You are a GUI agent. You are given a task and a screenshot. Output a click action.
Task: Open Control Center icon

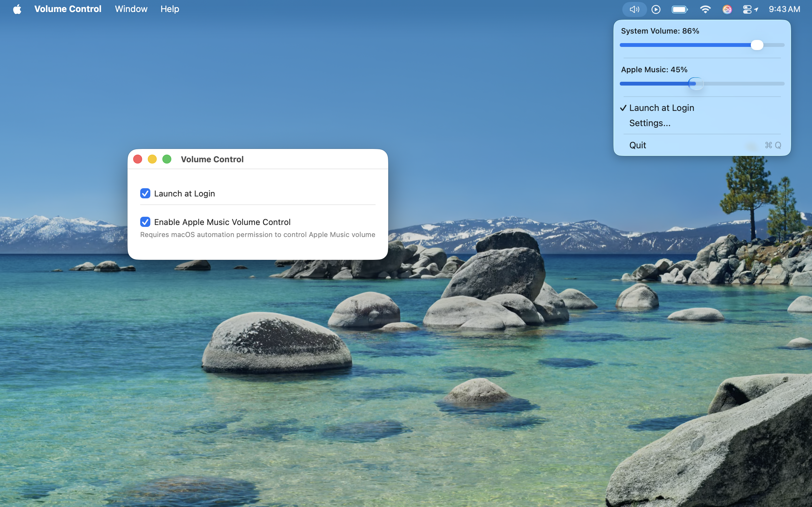point(748,10)
